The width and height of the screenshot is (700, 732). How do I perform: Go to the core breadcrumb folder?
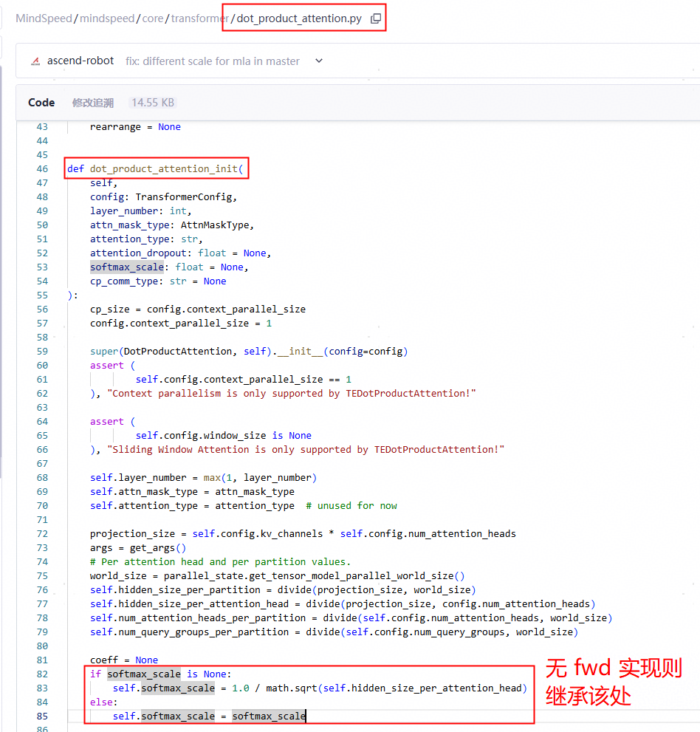click(153, 18)
